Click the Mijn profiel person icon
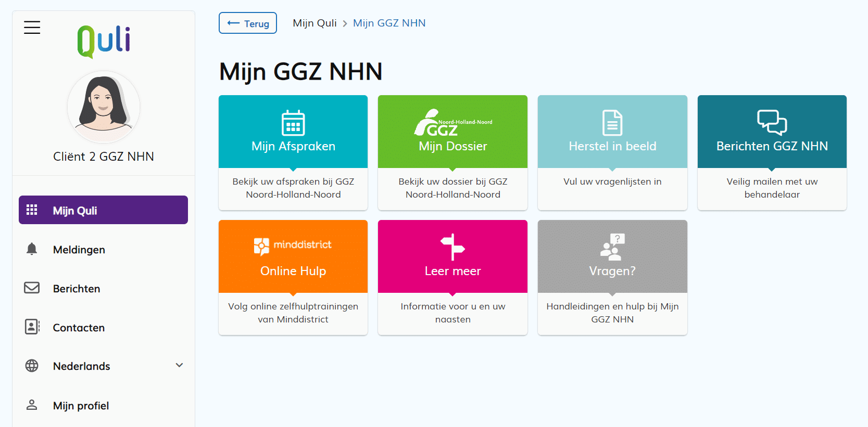 (32, 405)
